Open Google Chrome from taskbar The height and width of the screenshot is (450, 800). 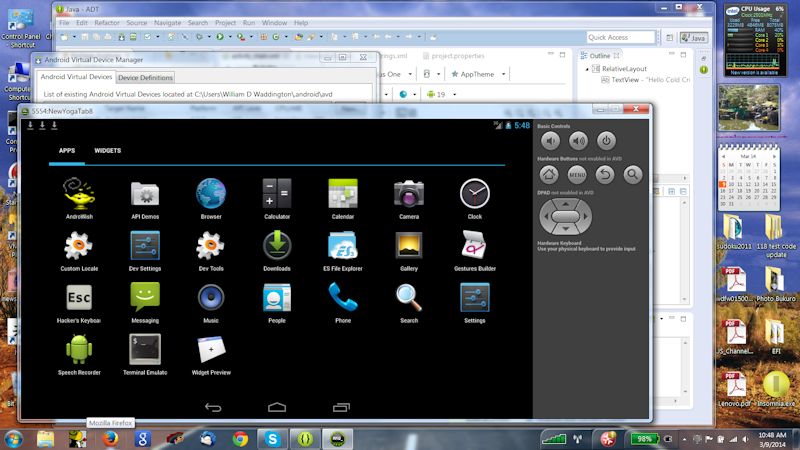click(x=240, y=439)
